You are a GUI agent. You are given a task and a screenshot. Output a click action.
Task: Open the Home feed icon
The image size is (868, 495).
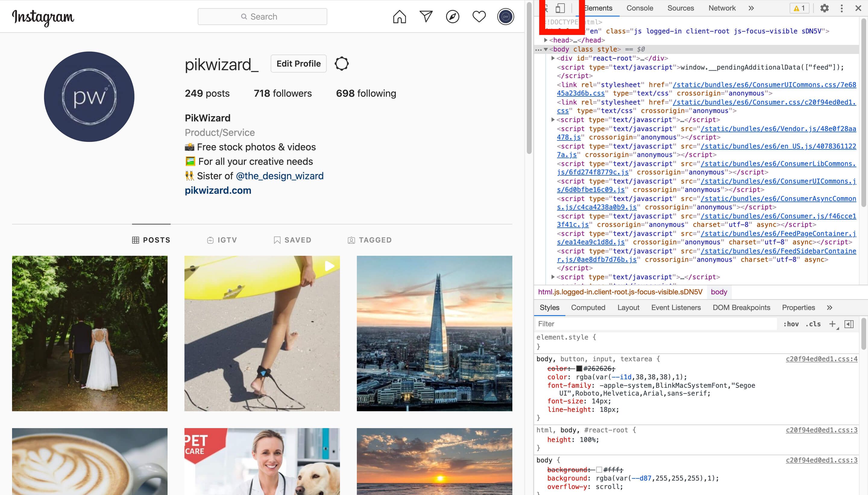(x=399, y=17)
